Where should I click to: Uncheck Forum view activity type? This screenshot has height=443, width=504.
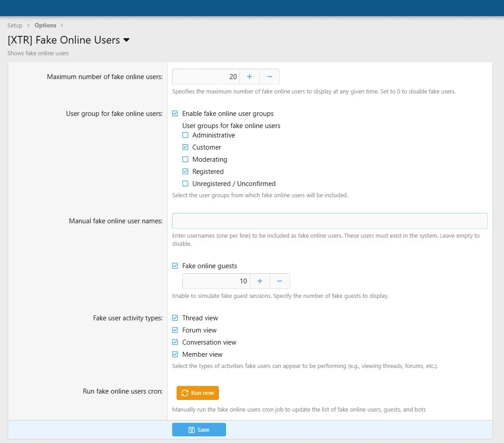click(175, 330)
